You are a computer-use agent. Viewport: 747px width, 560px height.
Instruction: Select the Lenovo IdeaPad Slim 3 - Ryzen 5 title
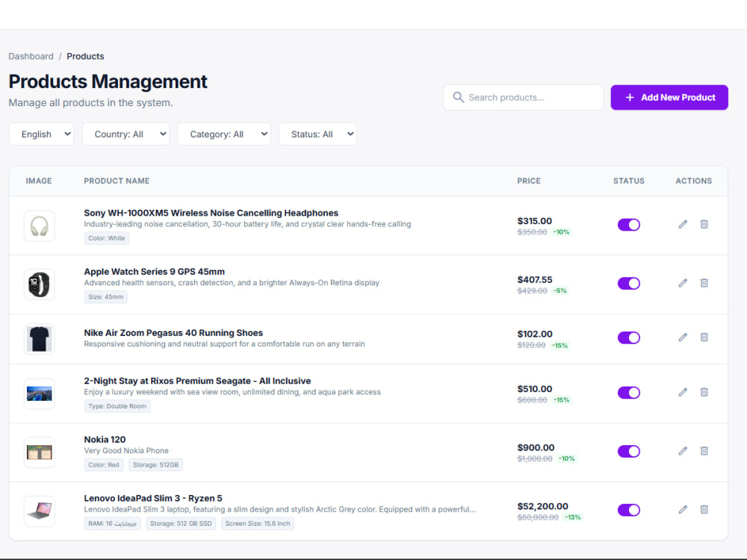point(153,498)
